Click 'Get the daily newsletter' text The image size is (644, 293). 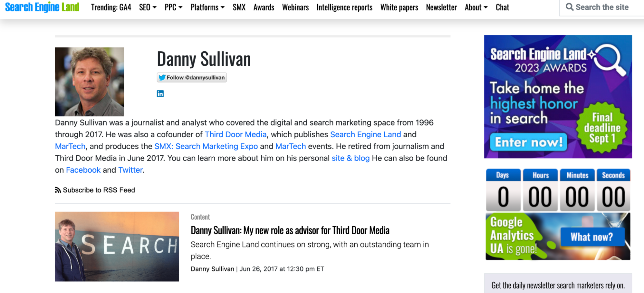click(x=558, y=285)
